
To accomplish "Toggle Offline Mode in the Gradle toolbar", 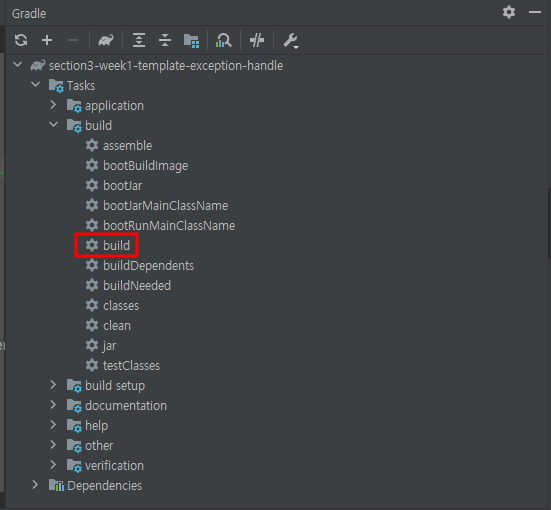I will click(x=257, y=40).
